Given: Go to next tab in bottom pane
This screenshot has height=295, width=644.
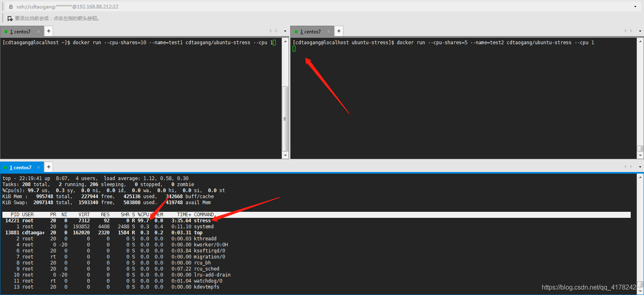Looking at the screenshot, I should tap(631, 167).
